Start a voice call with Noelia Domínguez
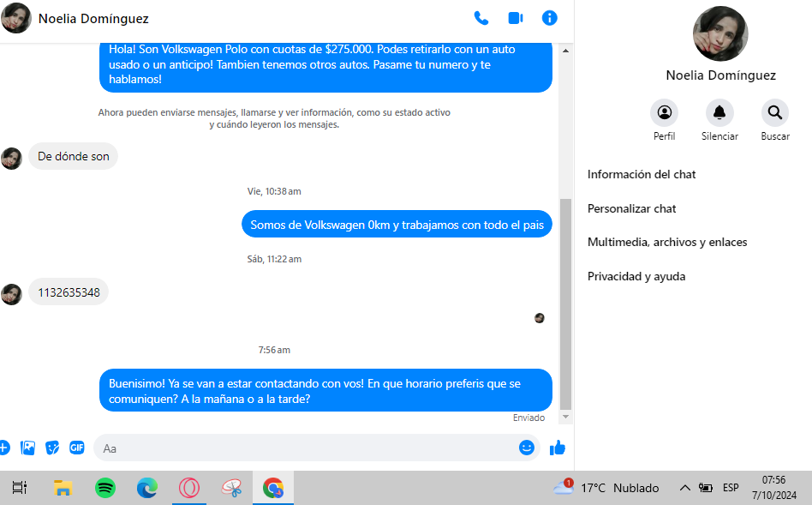The image size is (812, 505). pyautogui.click(x=481, y=18)
